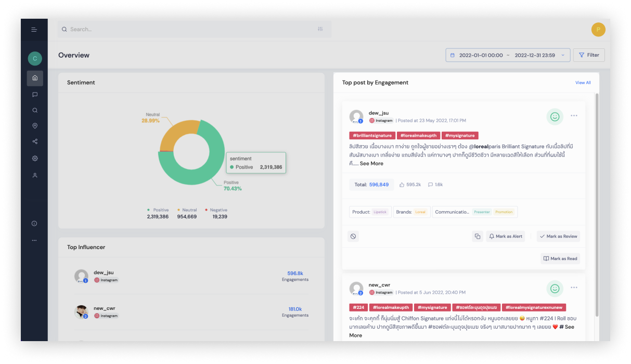Click the info icon in the sidebar
This screenshot has height=364, width=631.
(x=35, y=224)
